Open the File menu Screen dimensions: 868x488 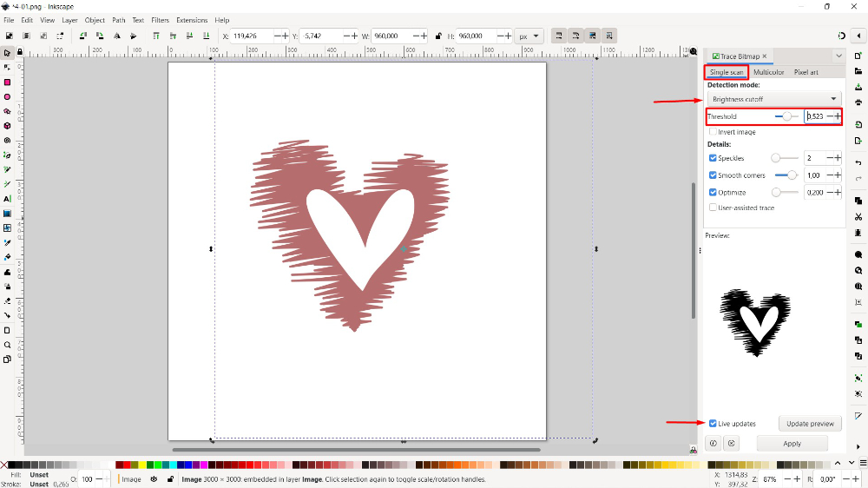pyautogui.click(x=9, y=20)
